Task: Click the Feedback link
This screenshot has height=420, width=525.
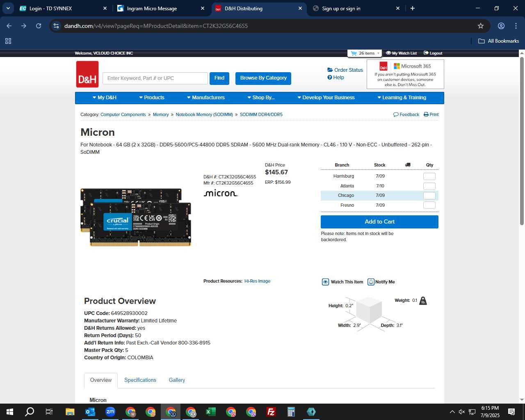Action: pyautogui.click(x=406, y=115)
